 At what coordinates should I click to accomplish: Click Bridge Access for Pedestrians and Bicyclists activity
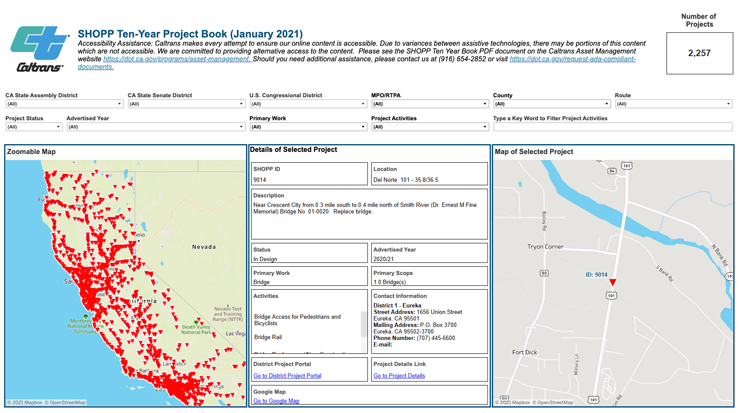297,320
